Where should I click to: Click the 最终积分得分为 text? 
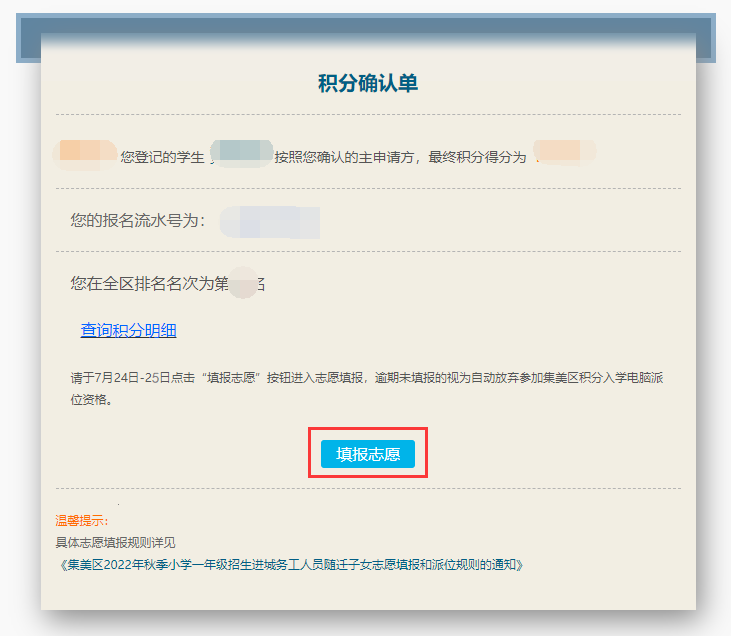coord(477,157)
